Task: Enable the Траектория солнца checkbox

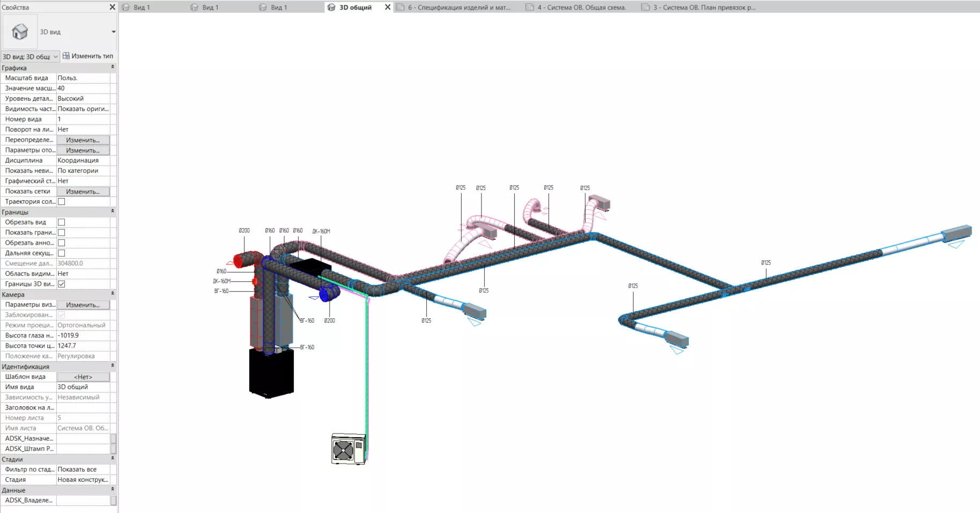Action: coord(62,202)
